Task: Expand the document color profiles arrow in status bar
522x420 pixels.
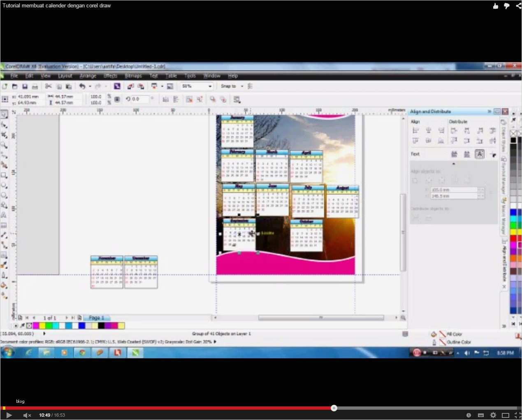Action: pyautogui.click(x=215, y=341)
